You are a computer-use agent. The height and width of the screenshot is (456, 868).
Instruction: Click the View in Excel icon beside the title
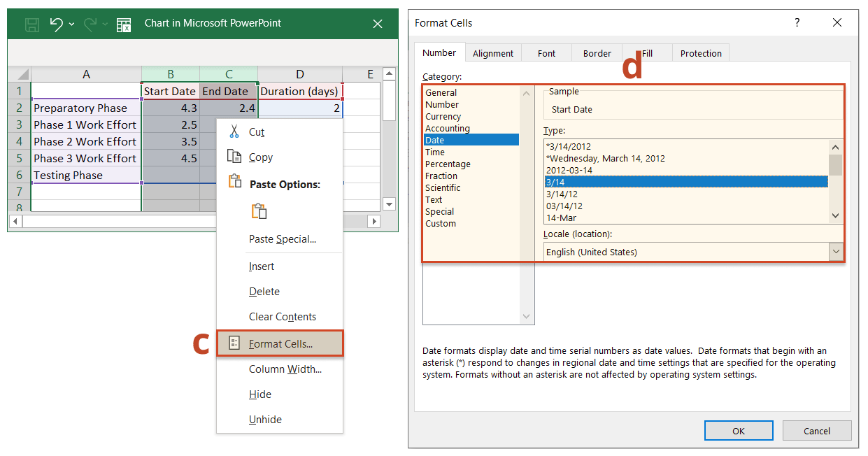click(124, 23)
